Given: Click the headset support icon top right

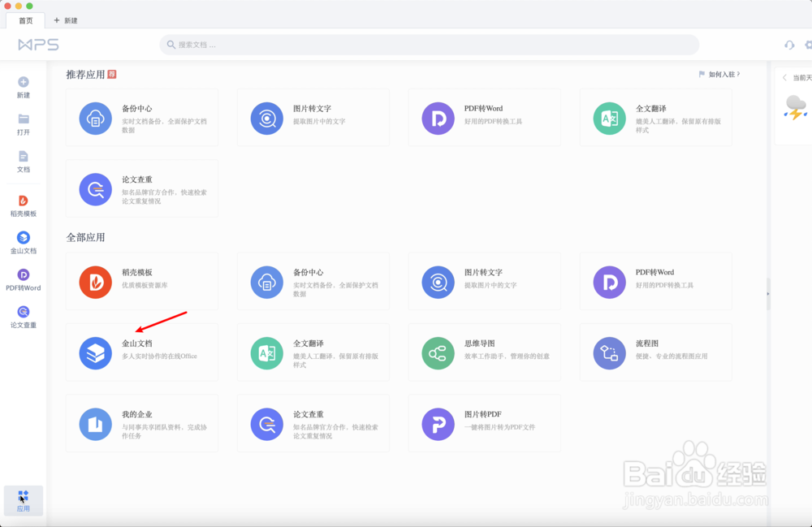Looking at the screenshot, I should (789, 45).
